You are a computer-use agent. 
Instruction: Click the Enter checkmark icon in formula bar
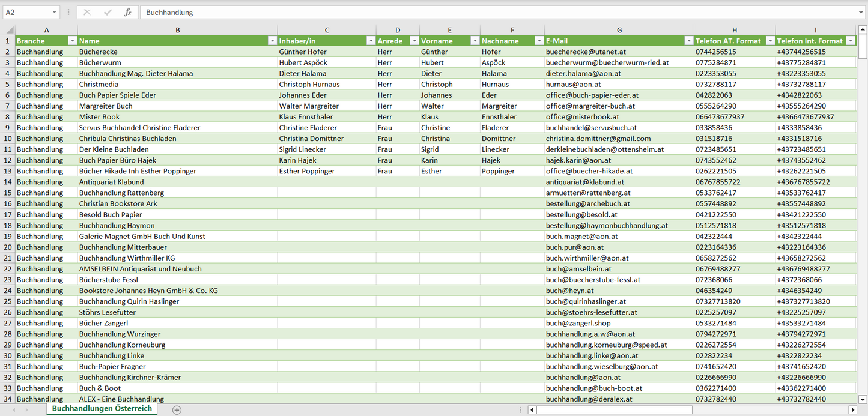click(x=108, y=12)
